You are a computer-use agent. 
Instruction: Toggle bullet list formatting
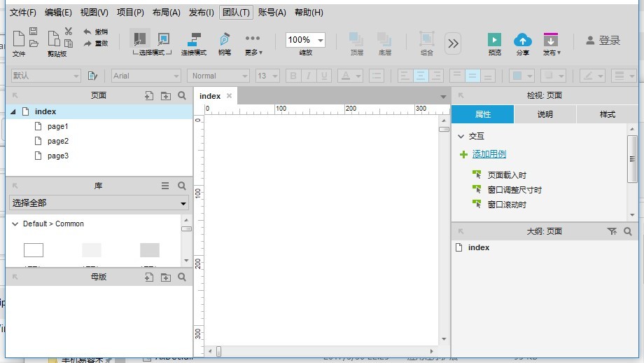click(x=376, y=76)
